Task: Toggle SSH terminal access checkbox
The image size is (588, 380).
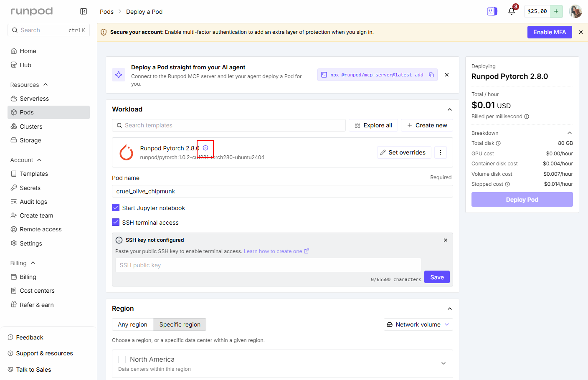Action: coord(116,222)
